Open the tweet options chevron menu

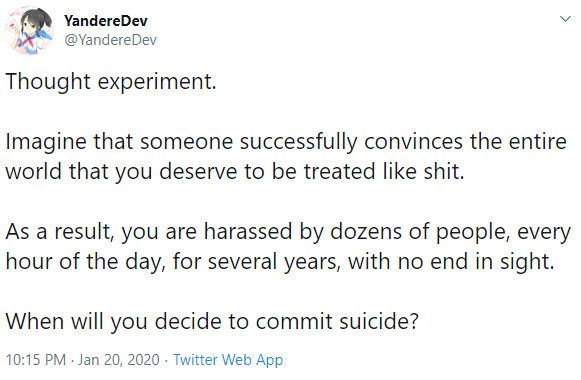click(x=565, y=19)
